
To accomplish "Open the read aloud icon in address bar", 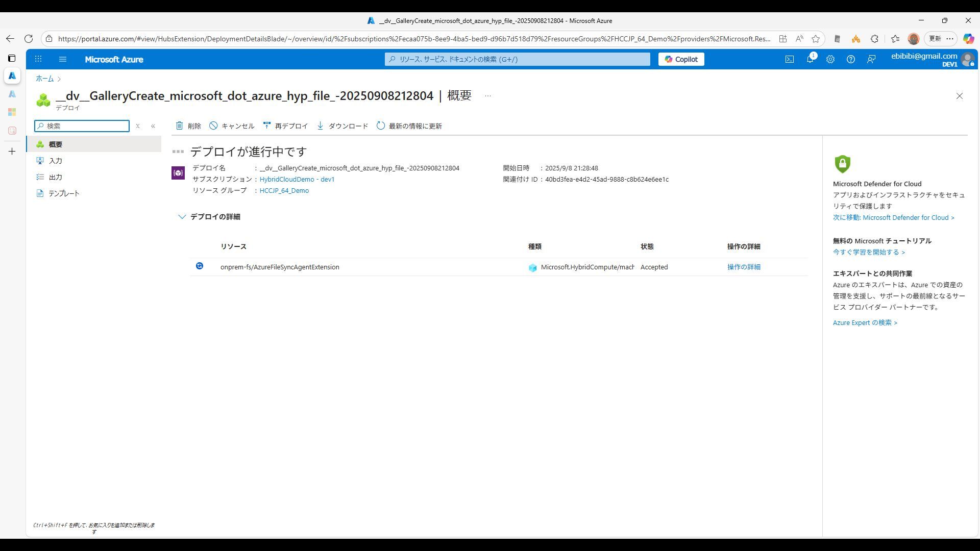I will coord(799,39).
